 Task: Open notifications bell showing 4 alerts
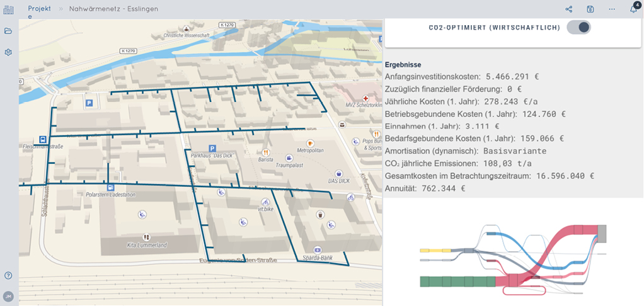[633, 9]
